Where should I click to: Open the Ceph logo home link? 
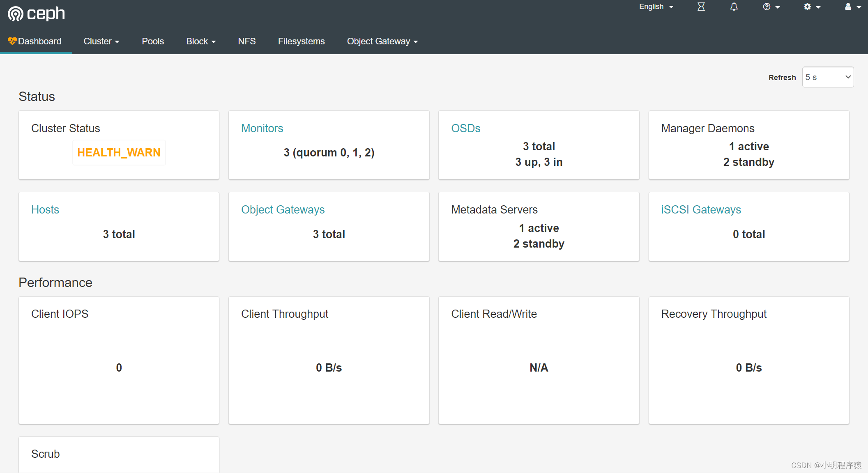[x=35, y=13]
